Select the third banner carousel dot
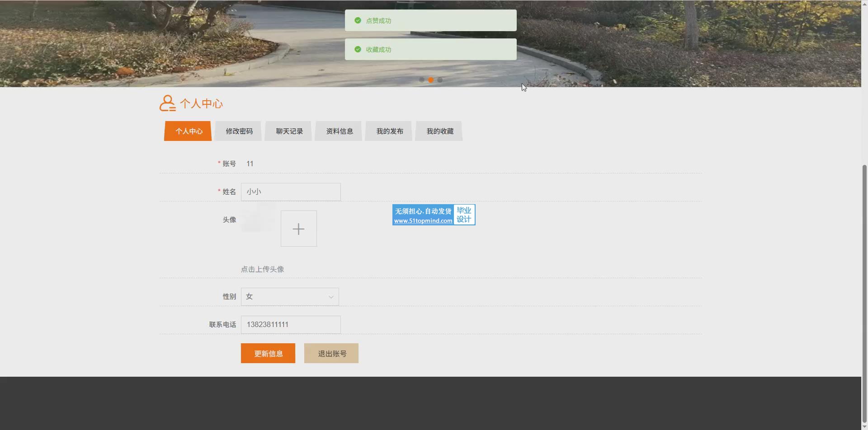This screenshot has height=430, width=868. 440,80
